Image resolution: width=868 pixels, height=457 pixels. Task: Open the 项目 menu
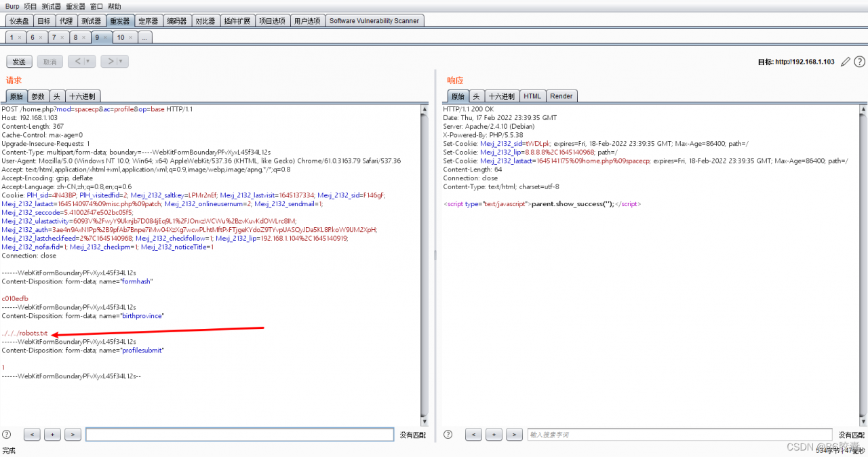31,6
